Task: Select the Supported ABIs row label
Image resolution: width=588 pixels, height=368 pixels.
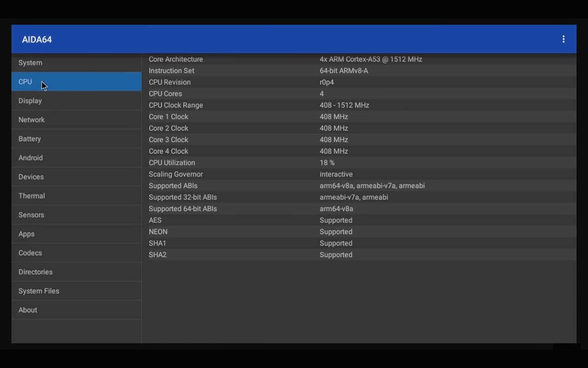Action: click(x=173, y=186)
